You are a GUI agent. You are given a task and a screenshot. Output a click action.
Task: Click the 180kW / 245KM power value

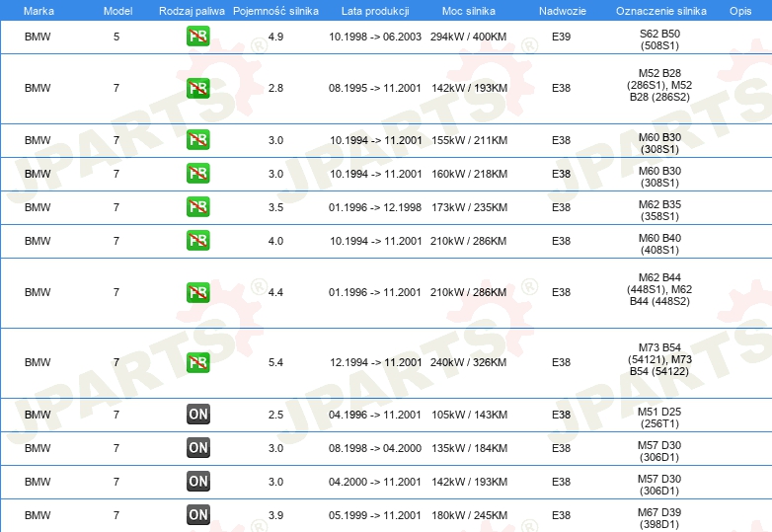click(469, 515)
